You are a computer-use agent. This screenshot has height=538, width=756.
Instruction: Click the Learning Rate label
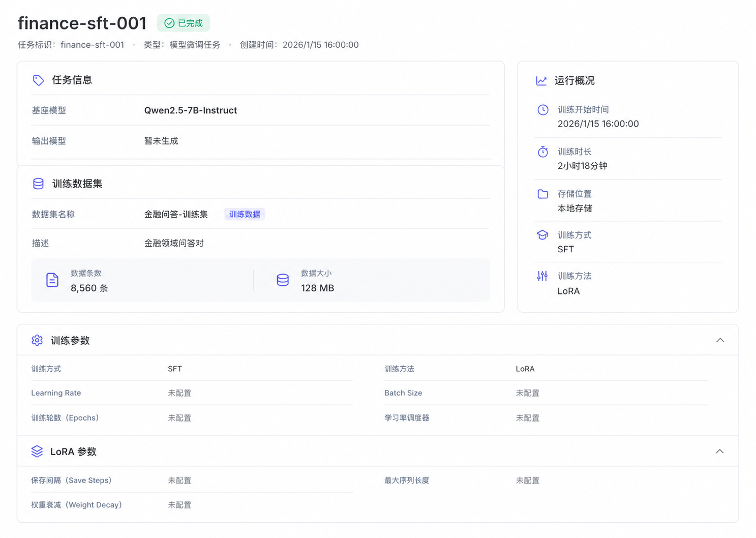(x=56, y=393)
